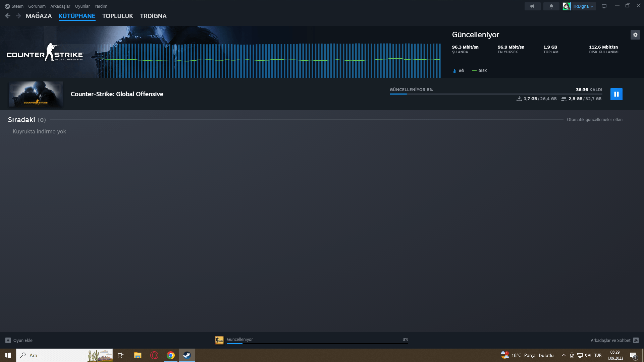The width and height of the screenshot is (644, 362).
Task: Click the 1,9 GB total value
Action: point(550,47)
